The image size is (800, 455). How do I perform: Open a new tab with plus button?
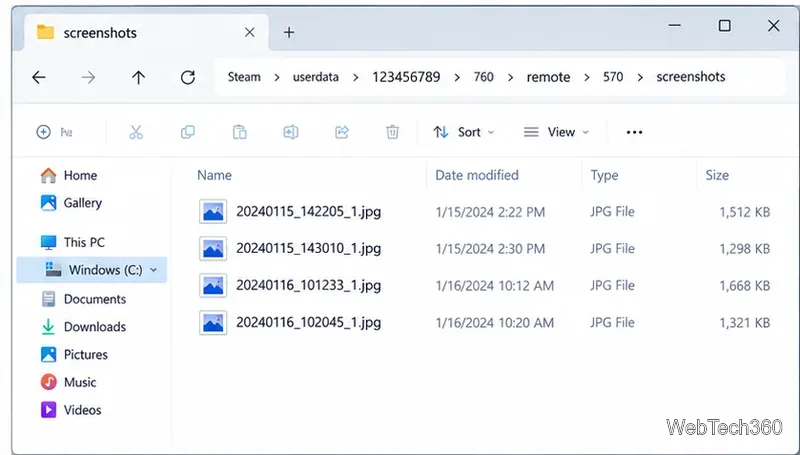pyautogui.click(x=289, y=33)
